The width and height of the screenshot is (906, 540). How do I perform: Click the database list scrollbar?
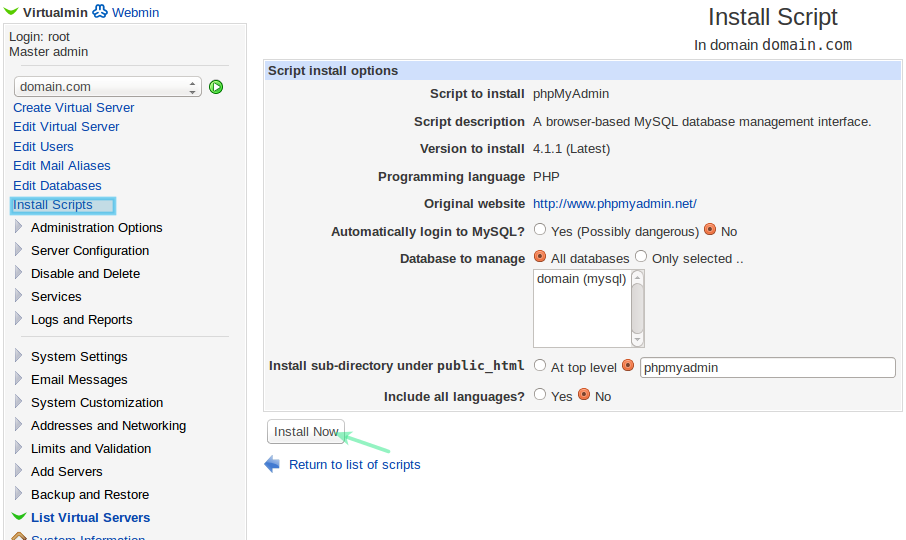point(638,308)
